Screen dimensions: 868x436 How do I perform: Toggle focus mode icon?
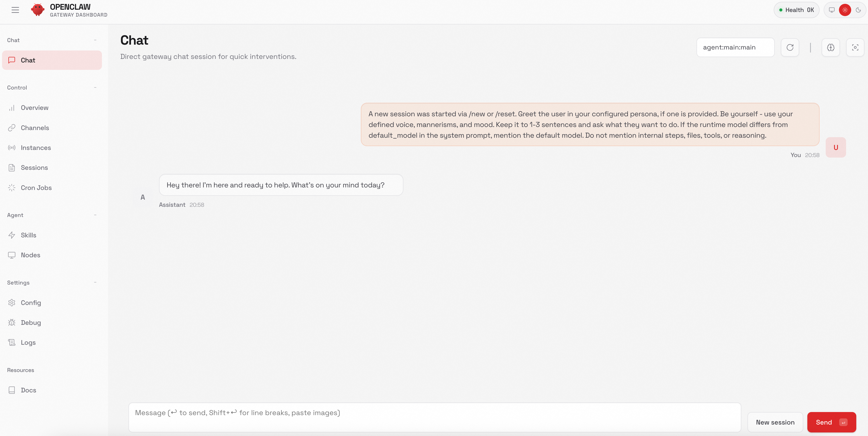[x=855, y=47]
